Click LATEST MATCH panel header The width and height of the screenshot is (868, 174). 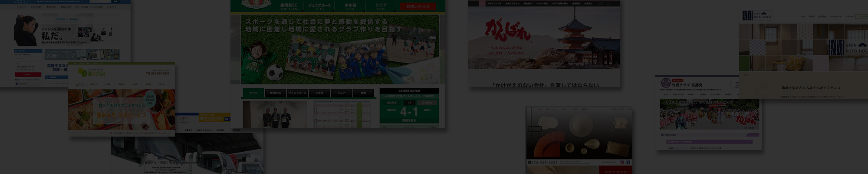coord(409,91)
